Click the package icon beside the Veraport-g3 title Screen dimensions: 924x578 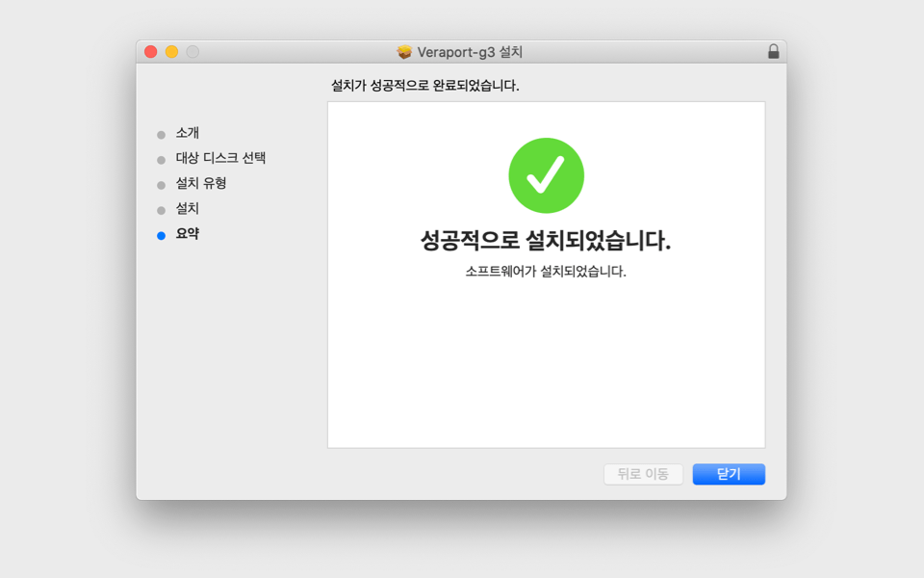tap(404, 52)
